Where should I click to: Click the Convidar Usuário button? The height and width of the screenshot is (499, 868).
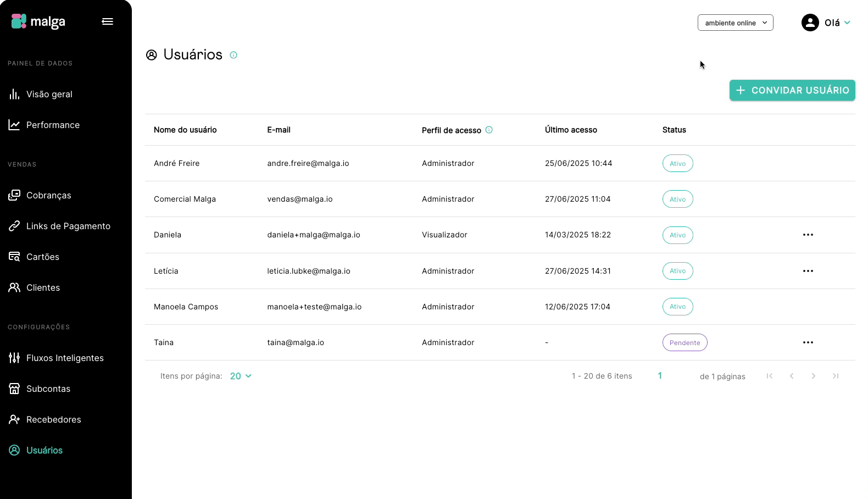click(x=792, y=90)
